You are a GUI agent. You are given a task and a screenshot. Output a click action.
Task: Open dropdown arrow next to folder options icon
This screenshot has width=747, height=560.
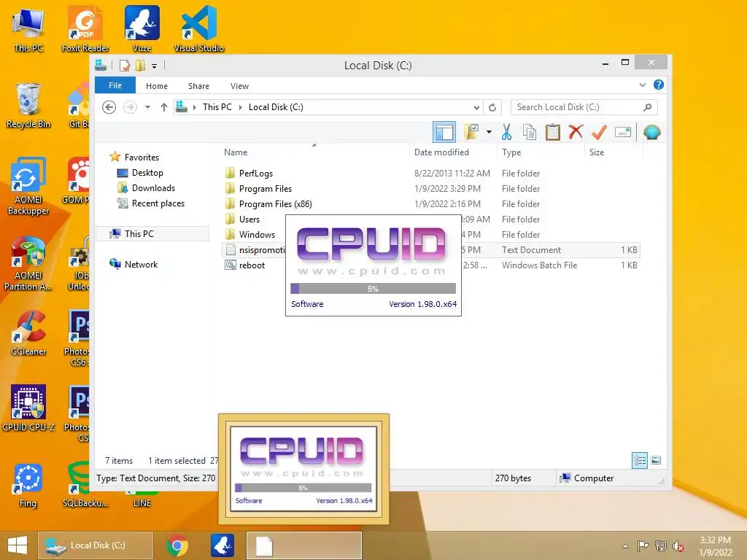pyautogui.click(x=489, y=132)
